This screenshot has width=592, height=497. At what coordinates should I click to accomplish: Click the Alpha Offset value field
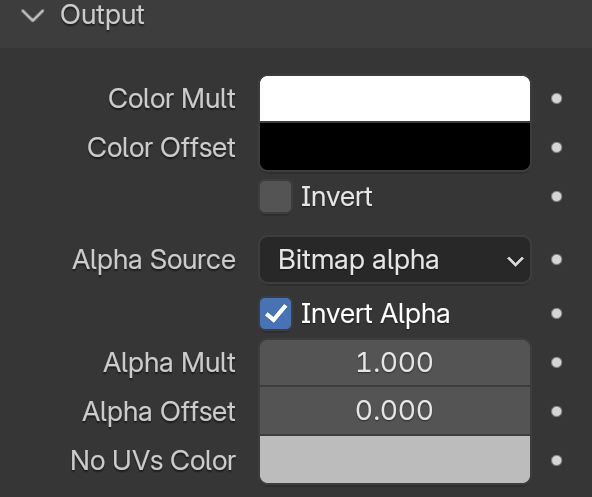395,411
